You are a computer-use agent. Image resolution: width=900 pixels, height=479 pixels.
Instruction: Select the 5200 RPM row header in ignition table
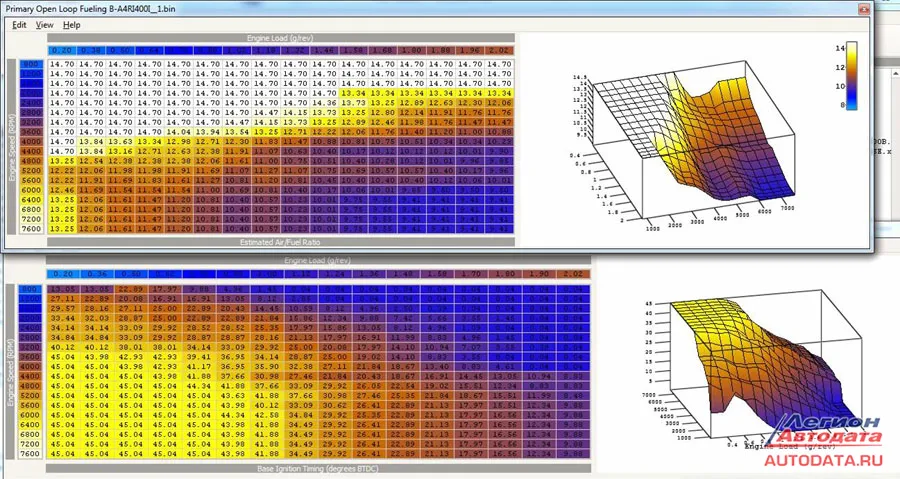31,395
